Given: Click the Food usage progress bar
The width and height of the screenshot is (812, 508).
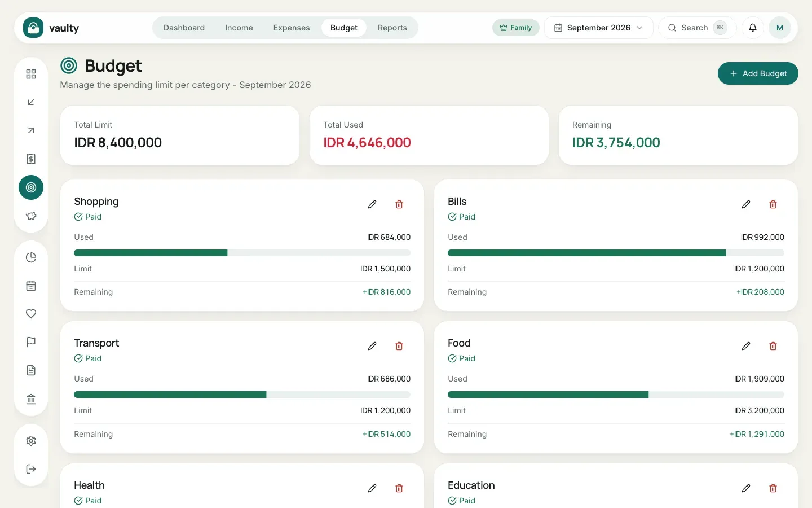Looking at the screenshot, I should click(x=616, y=395).
